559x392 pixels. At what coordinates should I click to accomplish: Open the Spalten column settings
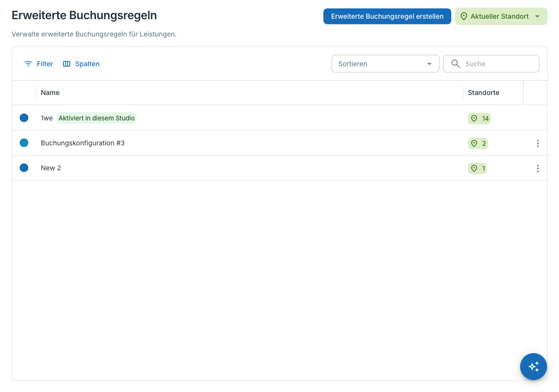tap(81, 64)
